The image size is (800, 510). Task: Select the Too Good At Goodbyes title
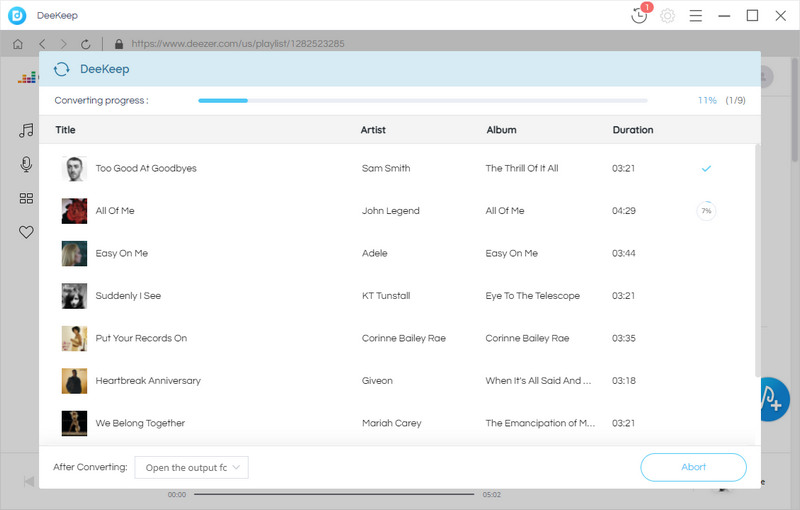[146, 168]
